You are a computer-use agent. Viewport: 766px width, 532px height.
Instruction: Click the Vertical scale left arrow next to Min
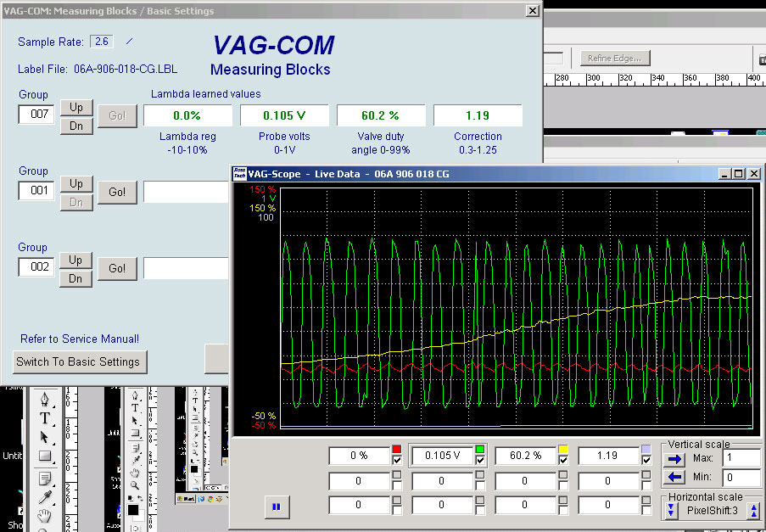point(674,477)
